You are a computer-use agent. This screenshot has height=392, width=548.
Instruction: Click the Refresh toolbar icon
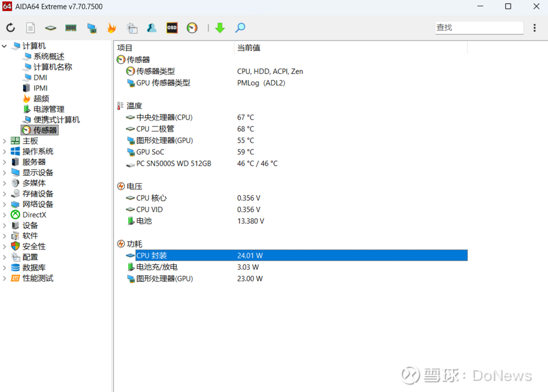[10, 27]
